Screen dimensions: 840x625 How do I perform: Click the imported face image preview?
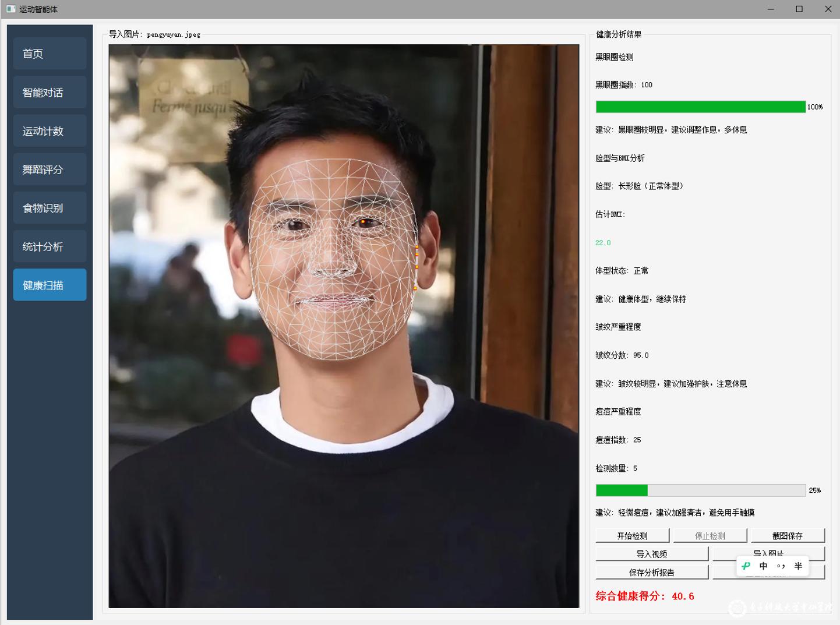[344, 326]
